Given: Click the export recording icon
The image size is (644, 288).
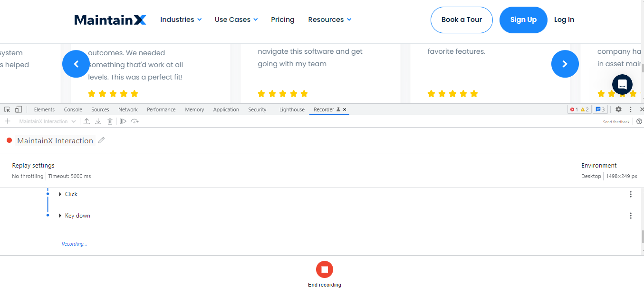Looking at the screenshot, I should (x=87, y=121).
